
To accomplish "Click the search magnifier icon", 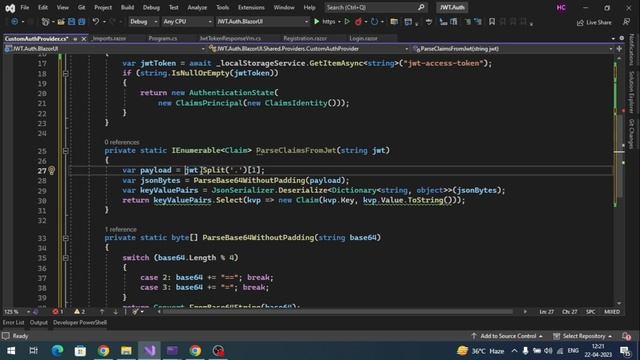I will click(421, 7).
